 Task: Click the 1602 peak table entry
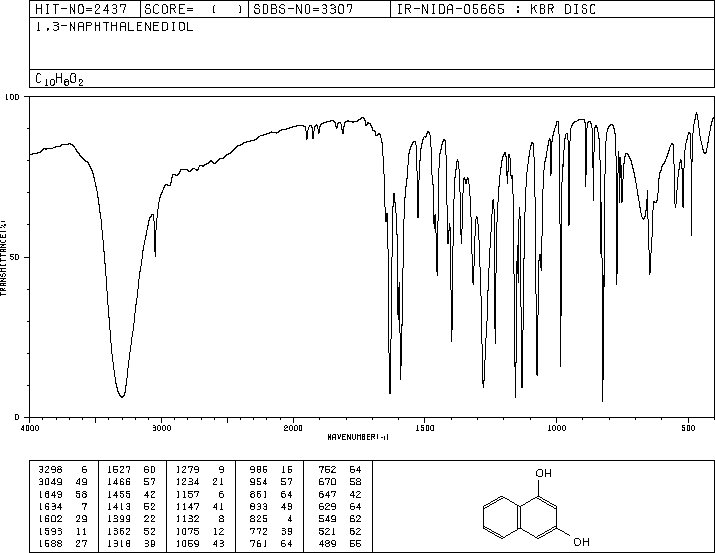click(50, 519)
